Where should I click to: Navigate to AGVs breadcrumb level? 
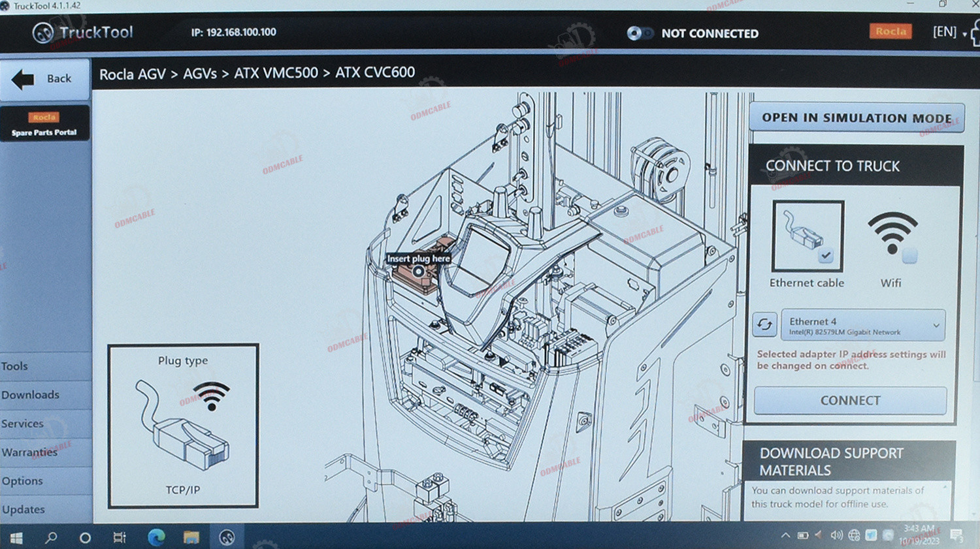pyautogui.click(x=200, y=74)
